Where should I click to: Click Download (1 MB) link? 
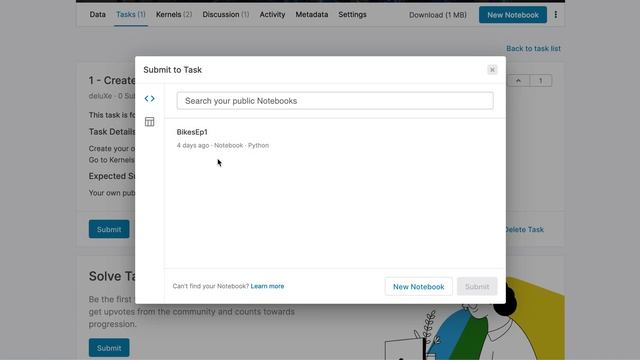click(438, 15)
